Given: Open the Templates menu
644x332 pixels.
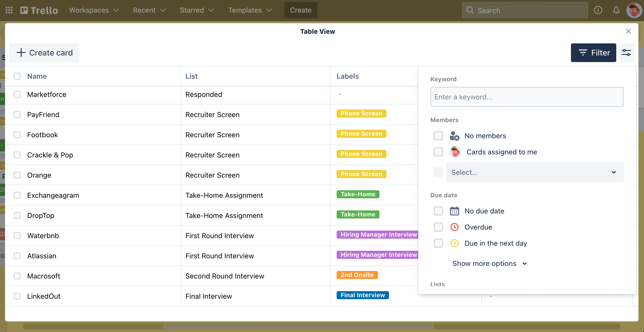Looking at the screenshot, I should (249, 10).
